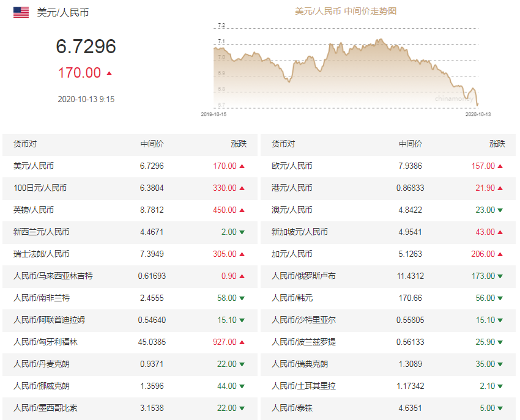Click the green down arrow in the 新西兰元/人民币 row
The image size is (520, 420).
point(242,232)
